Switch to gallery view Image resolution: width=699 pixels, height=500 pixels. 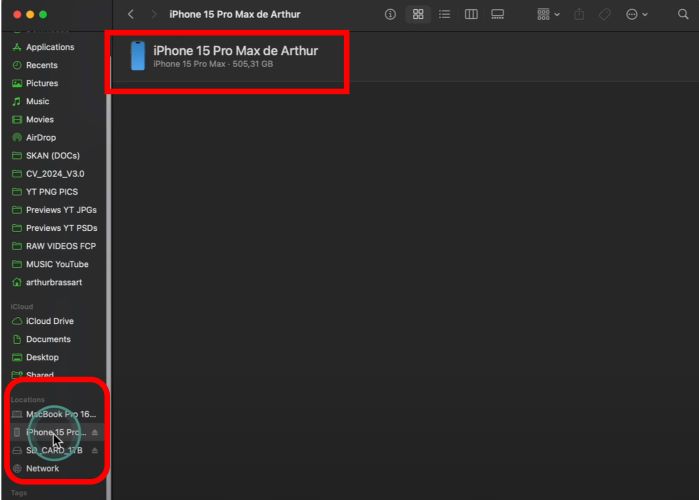coord(498,14)
